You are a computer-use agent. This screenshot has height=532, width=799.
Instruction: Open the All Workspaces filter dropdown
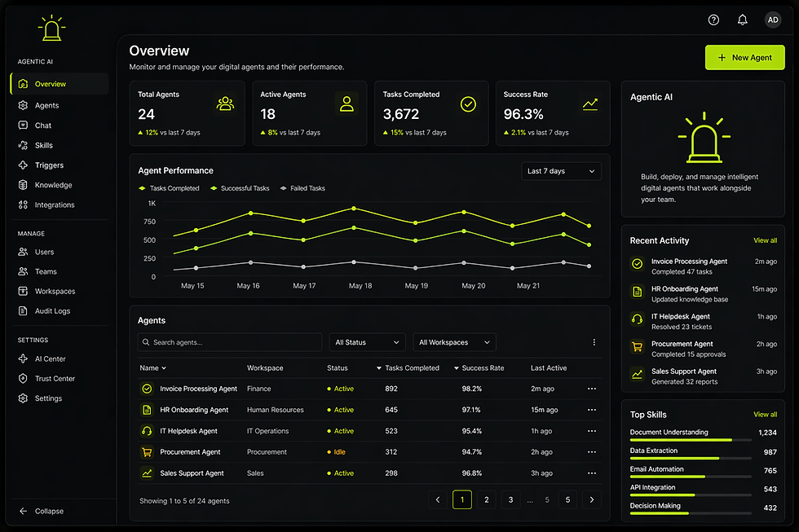(x=454, y=342)
